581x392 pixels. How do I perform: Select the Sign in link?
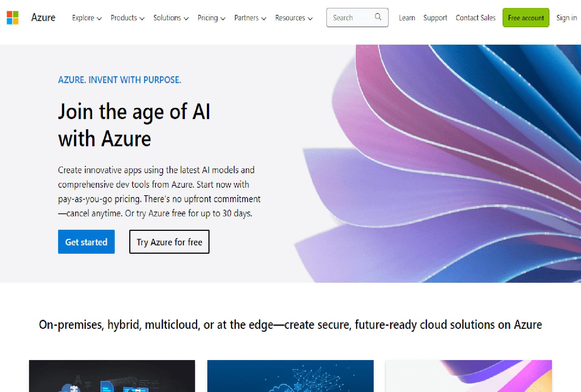point(566,17)
